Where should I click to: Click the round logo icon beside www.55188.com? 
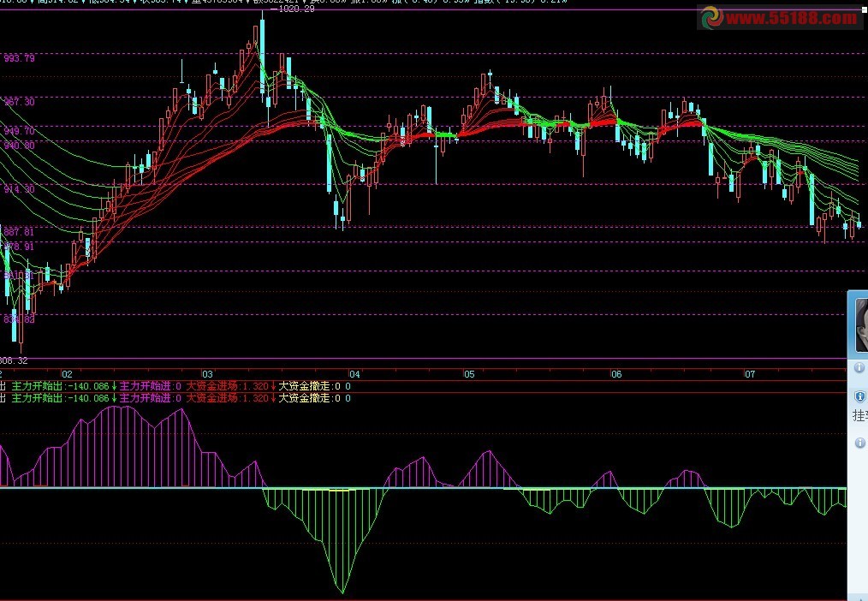click(710, 17)
